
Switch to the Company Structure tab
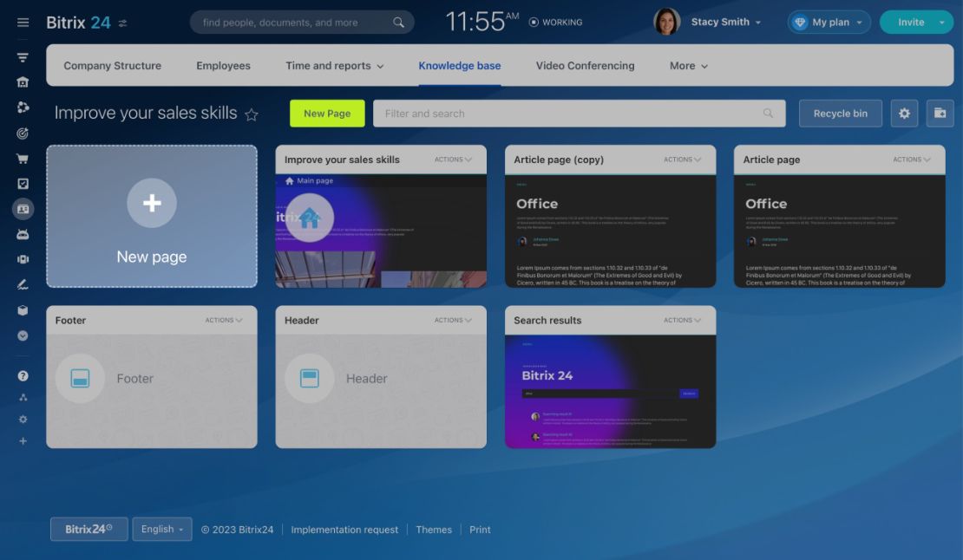point(113,66)
